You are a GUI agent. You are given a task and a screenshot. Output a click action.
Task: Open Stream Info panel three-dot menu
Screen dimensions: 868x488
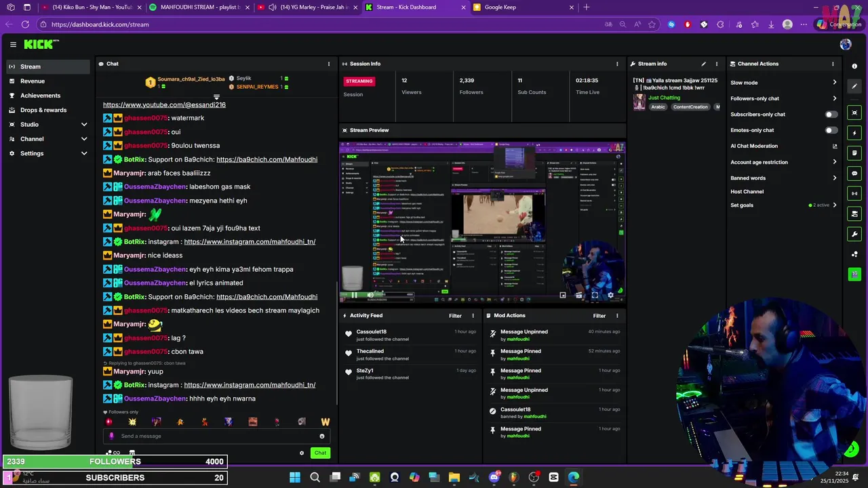pos(717,64)
